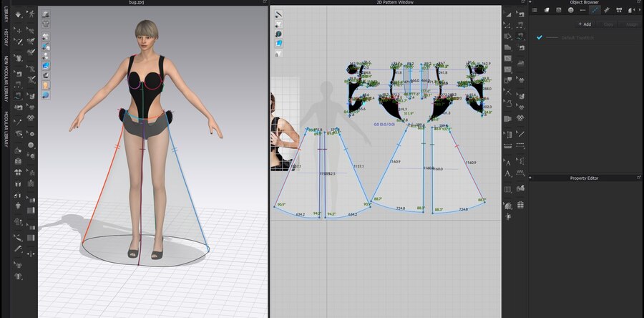Click the '0.0 (0.0 / 0.0)' coordinate readout
644x318 pixels.
[384, 124]
